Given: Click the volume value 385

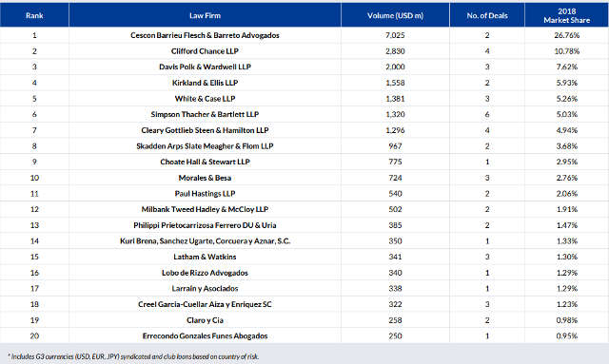Looking at the screenshot, I should tap(396, 225).
